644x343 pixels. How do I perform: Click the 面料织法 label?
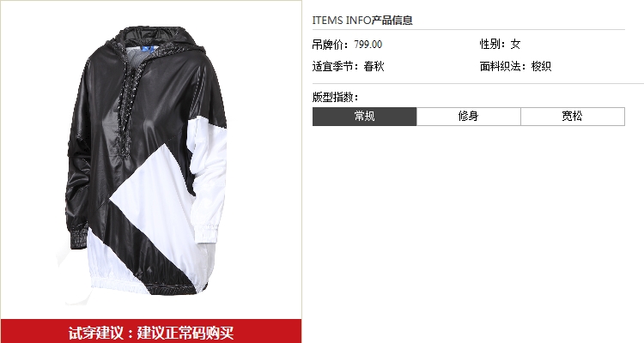[503, 66]
